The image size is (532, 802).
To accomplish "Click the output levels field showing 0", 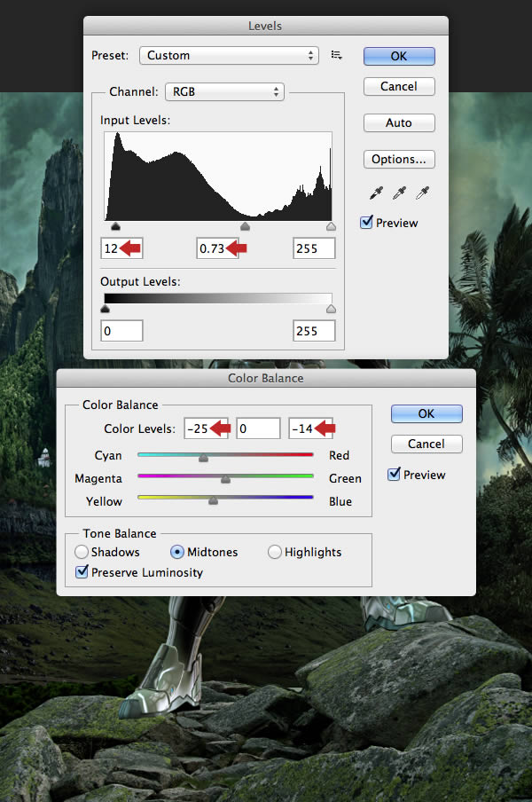I will point(121,331).
